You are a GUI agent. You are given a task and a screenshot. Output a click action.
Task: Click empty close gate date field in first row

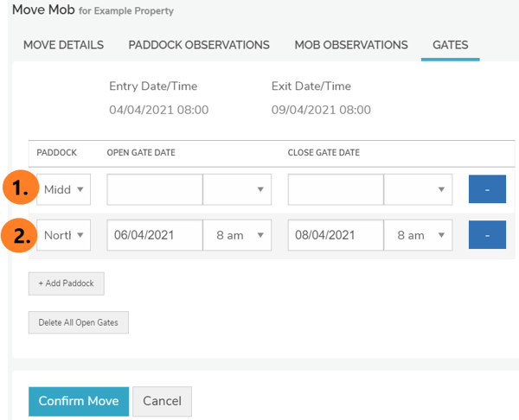coord(336,189)
